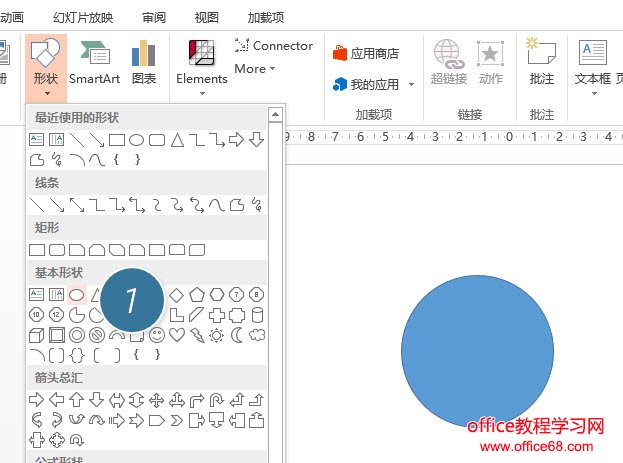
Task: Choose the sun shape
Action: click(x=217, y=335)
